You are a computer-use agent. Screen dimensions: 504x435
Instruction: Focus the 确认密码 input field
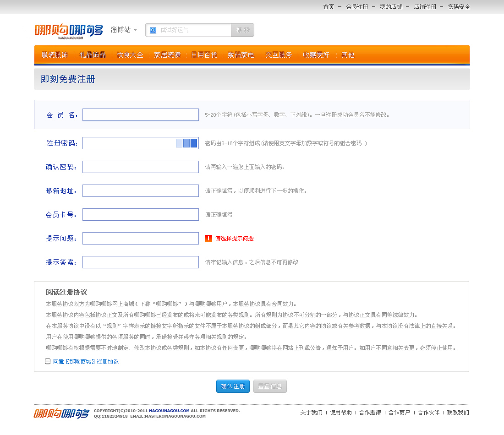tap(141, 167)
